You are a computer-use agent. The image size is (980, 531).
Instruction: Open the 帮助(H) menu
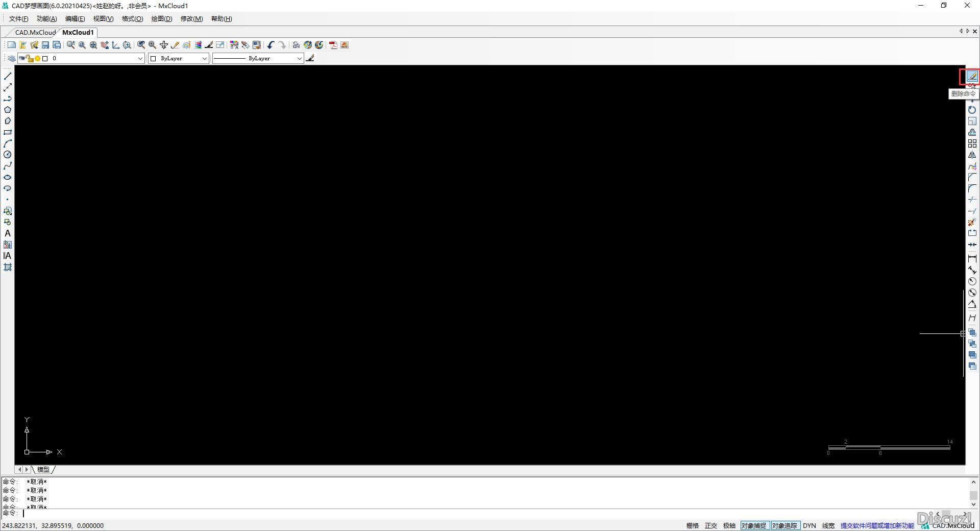point(221,19)
